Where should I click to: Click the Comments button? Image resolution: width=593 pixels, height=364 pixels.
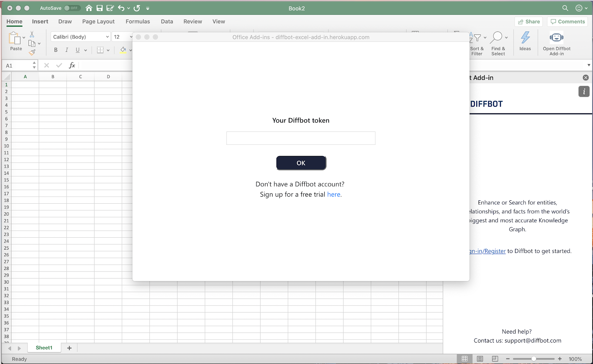(568, 21)
